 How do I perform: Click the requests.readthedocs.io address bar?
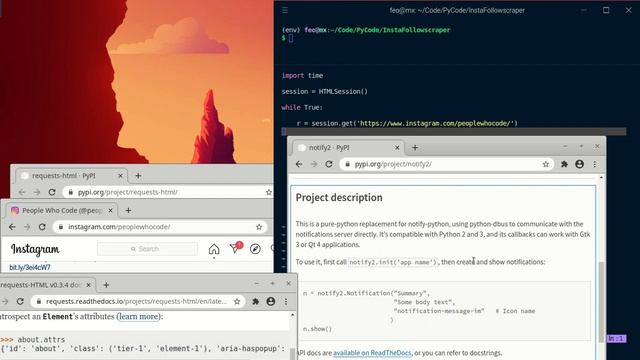[x=138, y=302]
